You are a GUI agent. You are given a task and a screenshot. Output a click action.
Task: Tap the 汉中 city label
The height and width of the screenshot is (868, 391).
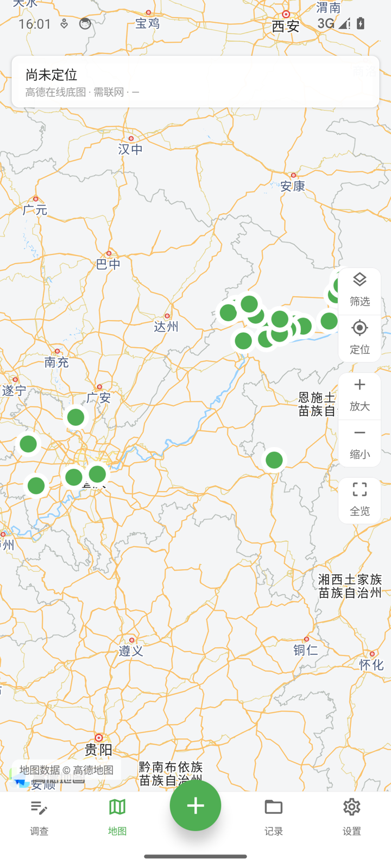click(x=130, y=149)
